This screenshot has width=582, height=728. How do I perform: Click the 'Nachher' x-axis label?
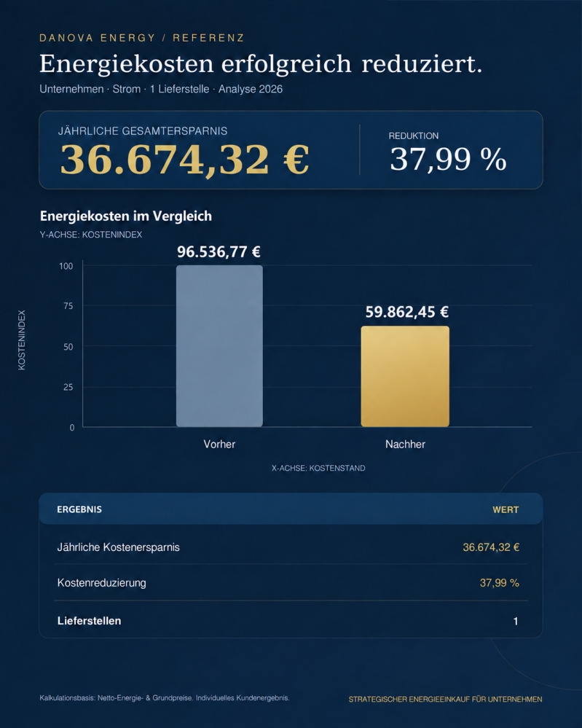tap(405, 445)
